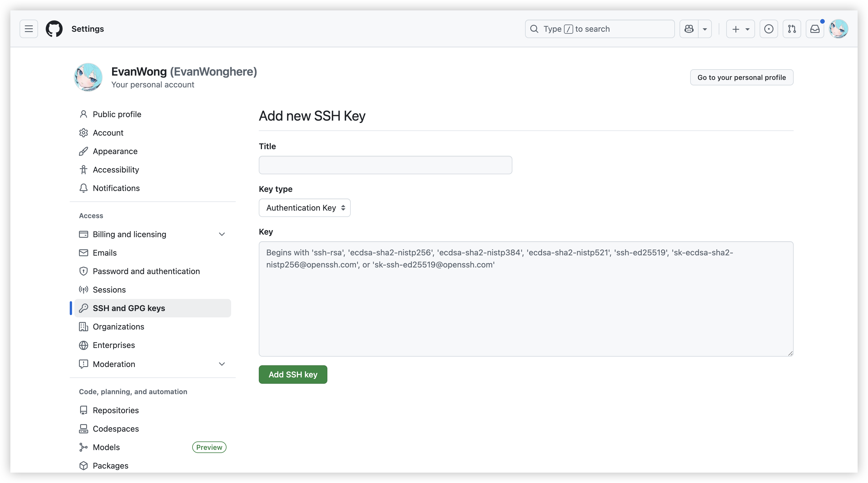
Task: Select Public profile in sidebar
Action: (x=117, y=114)
